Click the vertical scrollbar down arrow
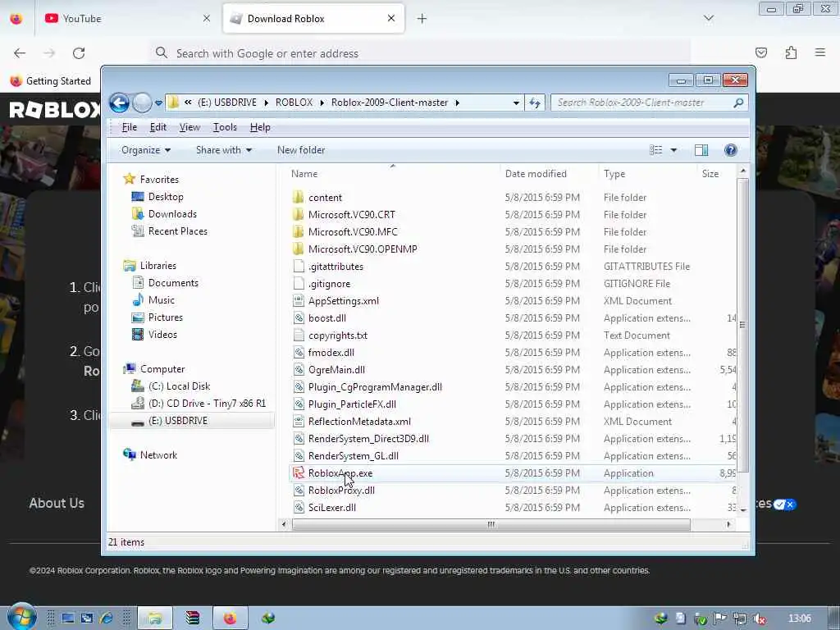Image resolution: width=840 pixels, height=630 pixels. coord(742,509)
